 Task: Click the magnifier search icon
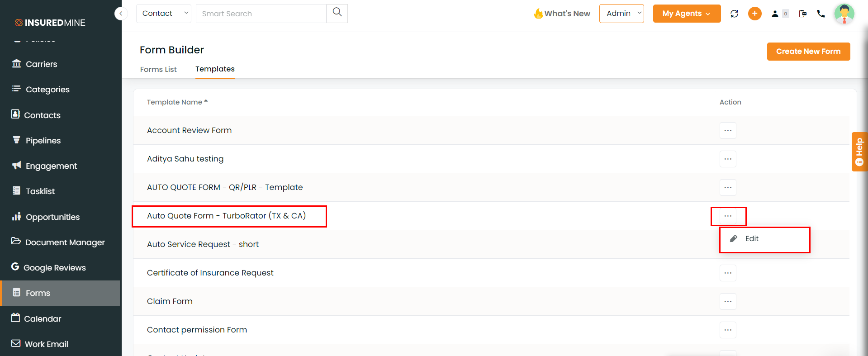337,13
